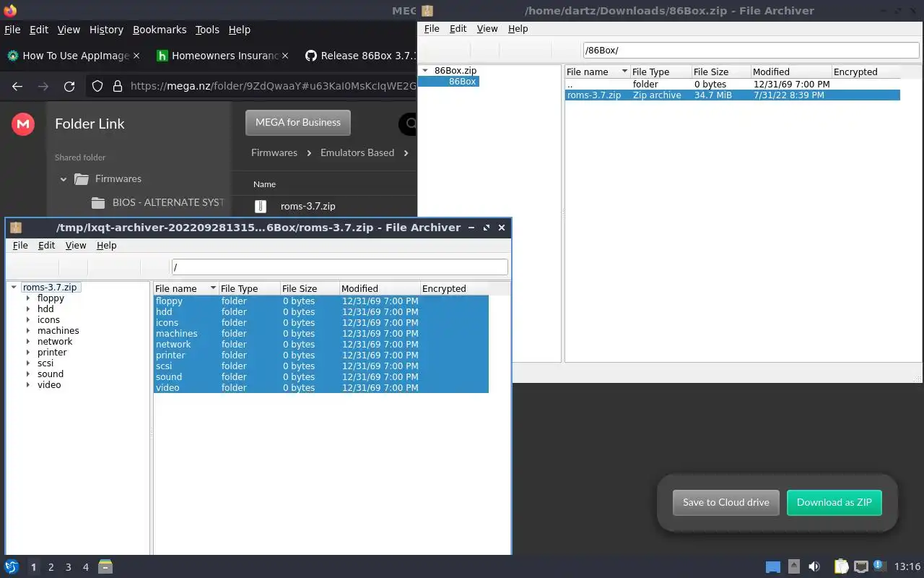Viewport: 924px width, 578px height.
Task: Switch to workspace 3
Action: pos(68,567)
